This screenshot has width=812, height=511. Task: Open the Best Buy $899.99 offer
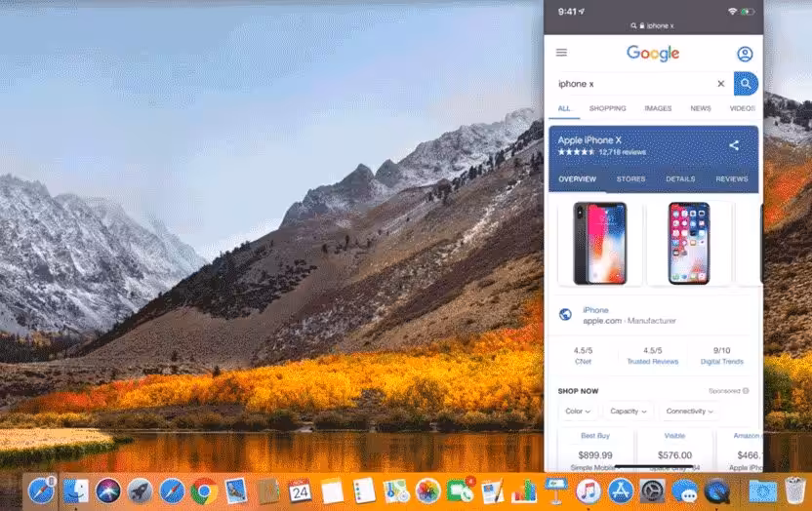595,450
